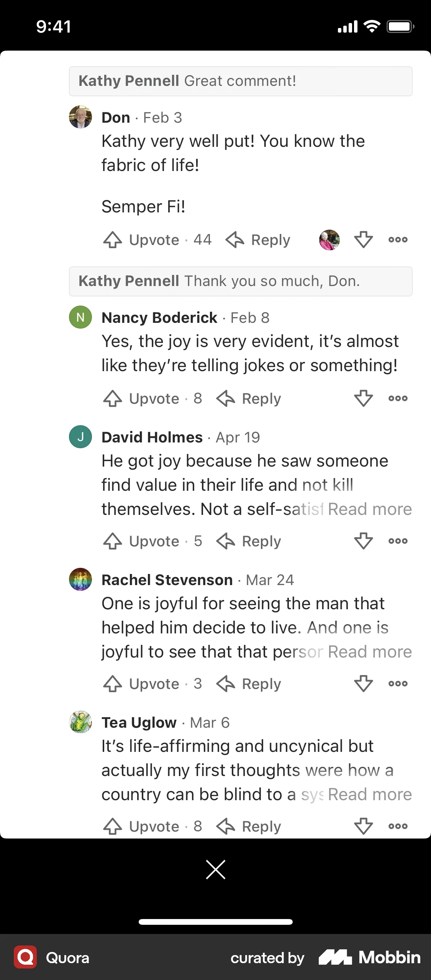This screenshot has height=980, width=431.
Task: Reply to Nancy Boderick's comment
Action: 249,398
